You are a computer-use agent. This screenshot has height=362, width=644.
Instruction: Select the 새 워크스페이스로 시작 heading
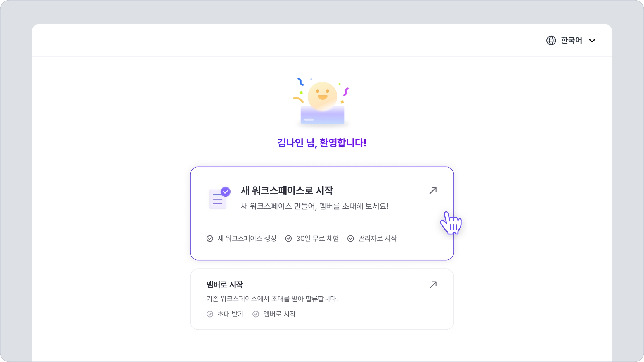point(287,191)
